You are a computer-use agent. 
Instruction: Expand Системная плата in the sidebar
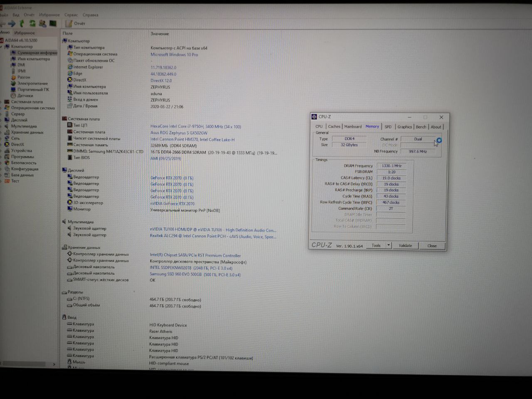(x=2, y=102)
